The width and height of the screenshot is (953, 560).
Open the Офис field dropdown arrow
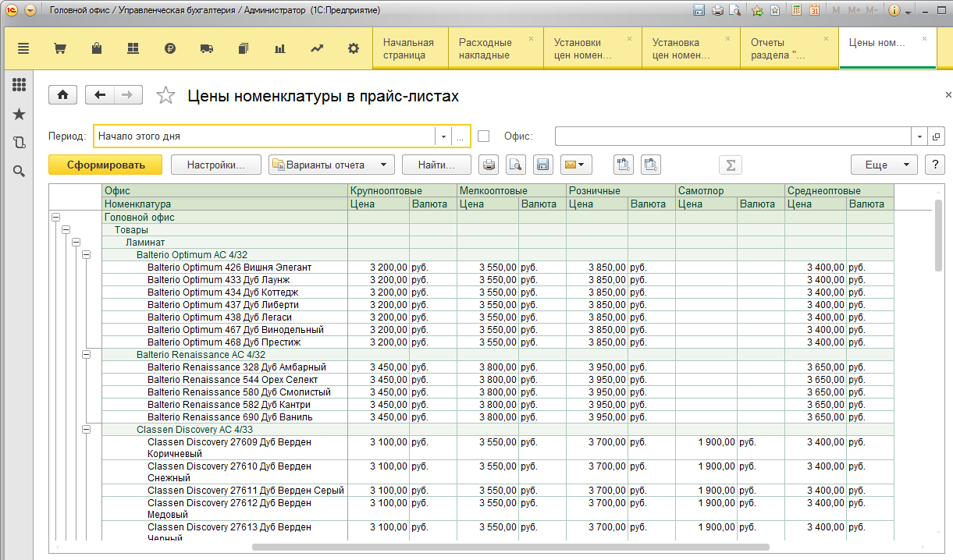(x=920, y=136)
